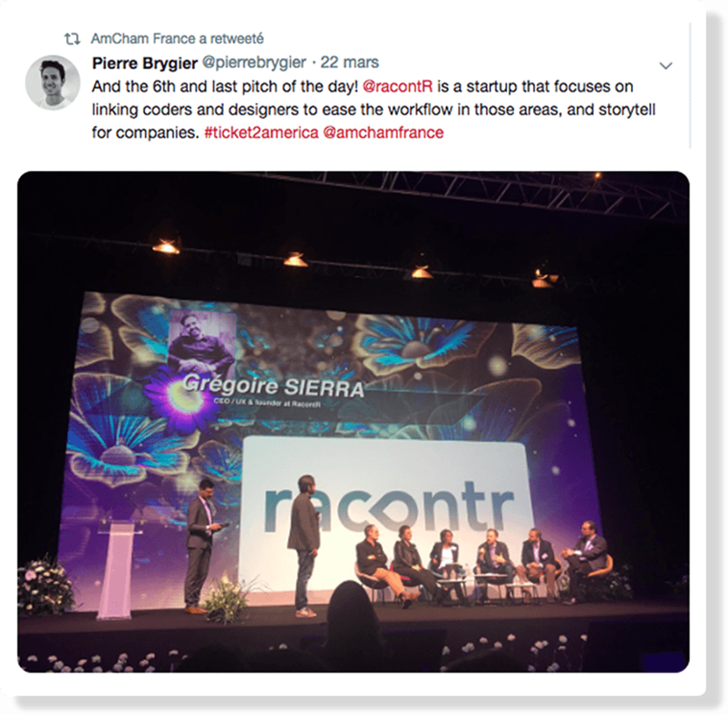Open the 22 mars tweet timestamp

[x=350, y=63]
